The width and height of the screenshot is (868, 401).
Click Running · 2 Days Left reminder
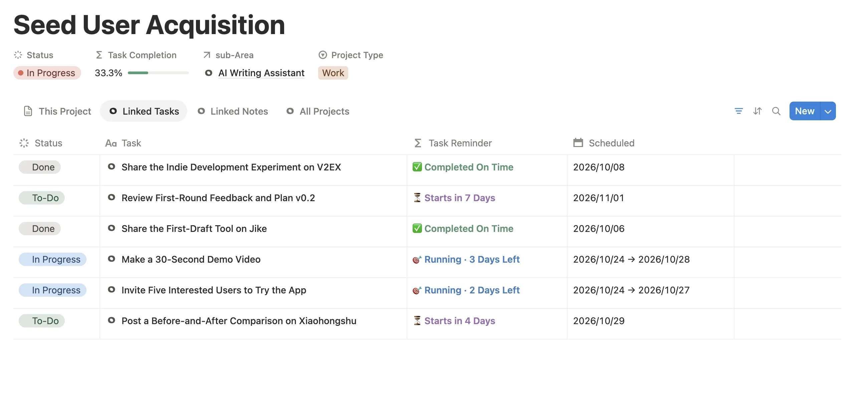[x=466, y=290]
